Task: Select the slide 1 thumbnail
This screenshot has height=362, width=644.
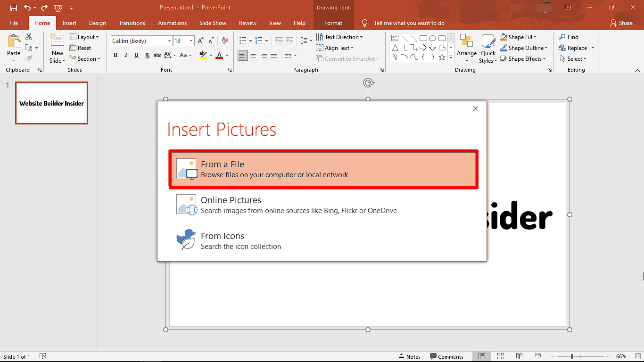Action: (x=51, y=103)
